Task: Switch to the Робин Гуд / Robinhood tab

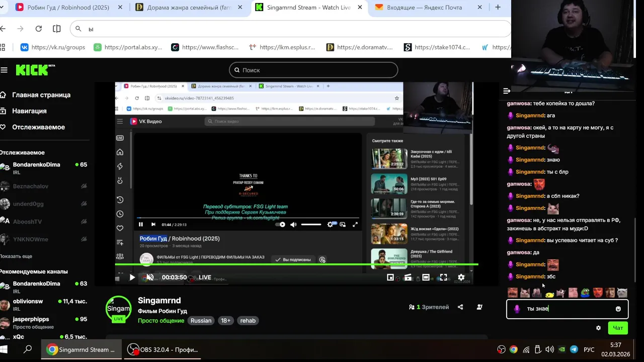Action: pyautogui.click(x=69, y=8)
